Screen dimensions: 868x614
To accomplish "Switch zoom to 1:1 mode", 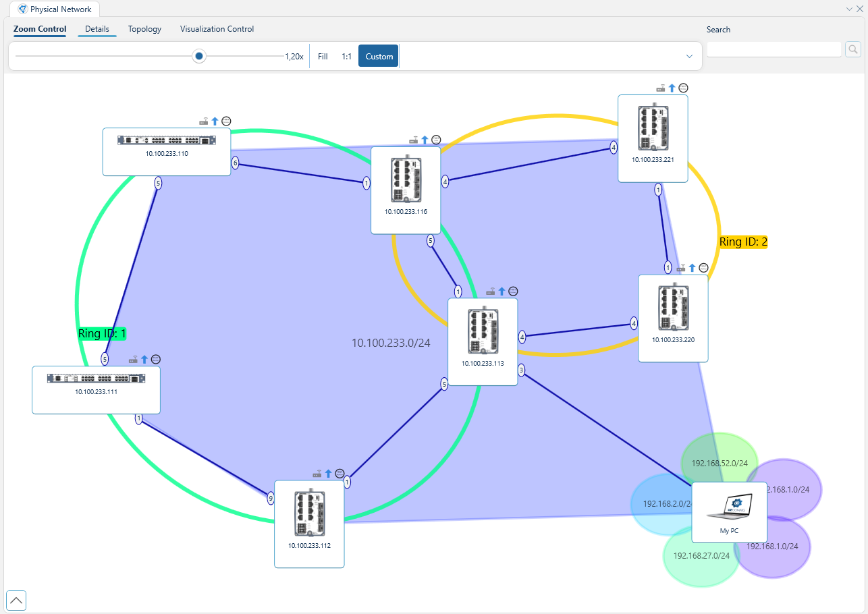I will point(346,56).
